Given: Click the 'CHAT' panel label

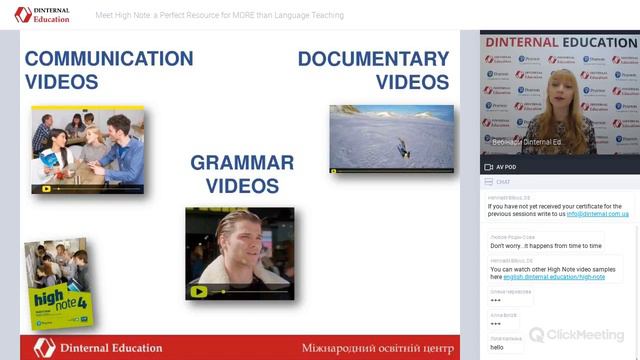Looking at the screenshot, I should coord(503,182).
